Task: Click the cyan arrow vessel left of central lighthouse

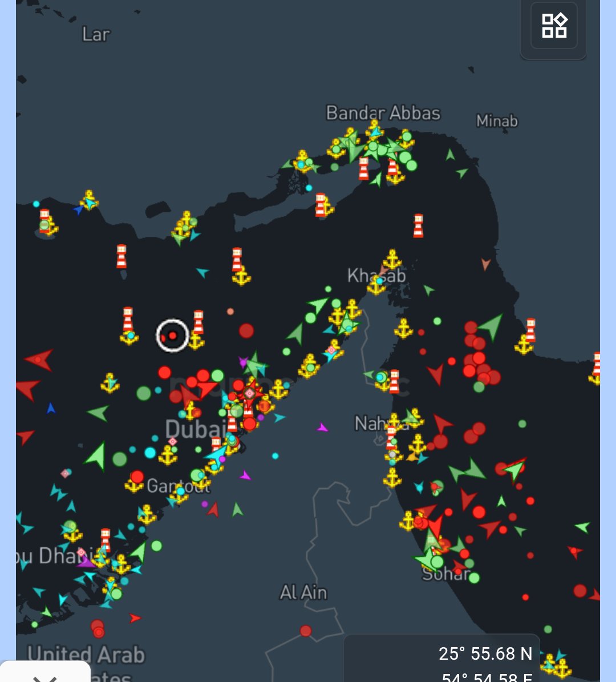Action: click(202, 272)
